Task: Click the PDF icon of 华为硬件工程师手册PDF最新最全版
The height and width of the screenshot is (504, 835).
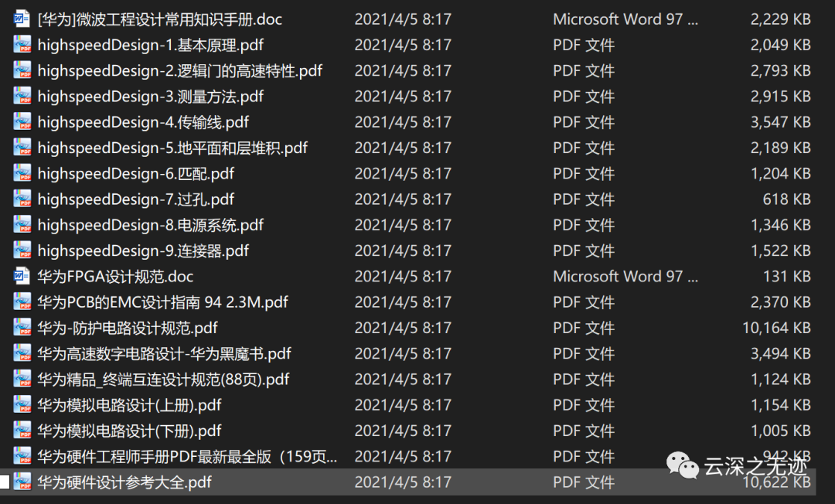Action: (x=22, y=455)
